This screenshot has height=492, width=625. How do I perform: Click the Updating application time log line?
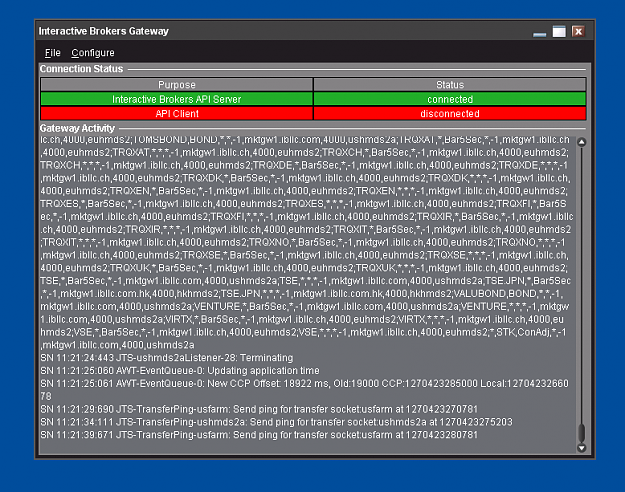click(180, 370)
